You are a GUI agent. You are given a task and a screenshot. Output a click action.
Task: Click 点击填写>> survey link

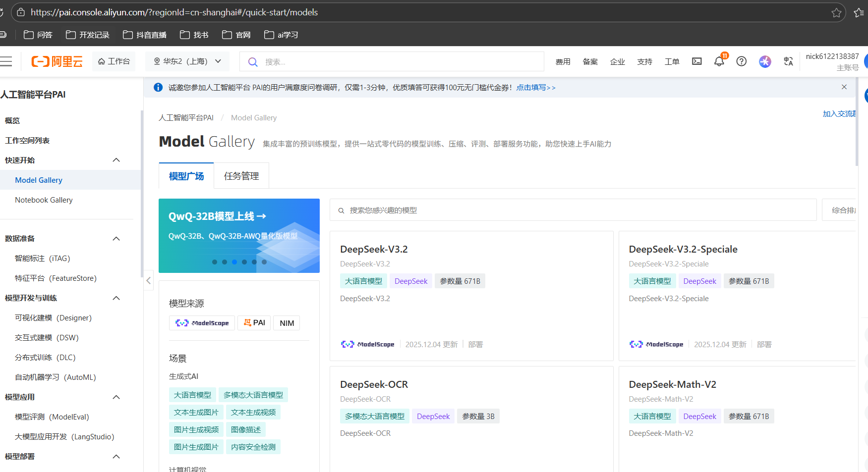coord(536,88)
